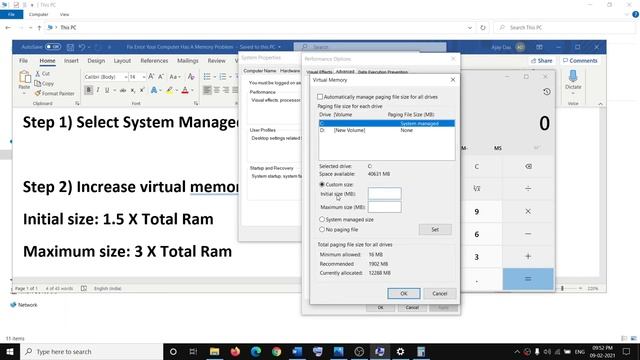Open Firefox from the taskbar

pos(235,351)
